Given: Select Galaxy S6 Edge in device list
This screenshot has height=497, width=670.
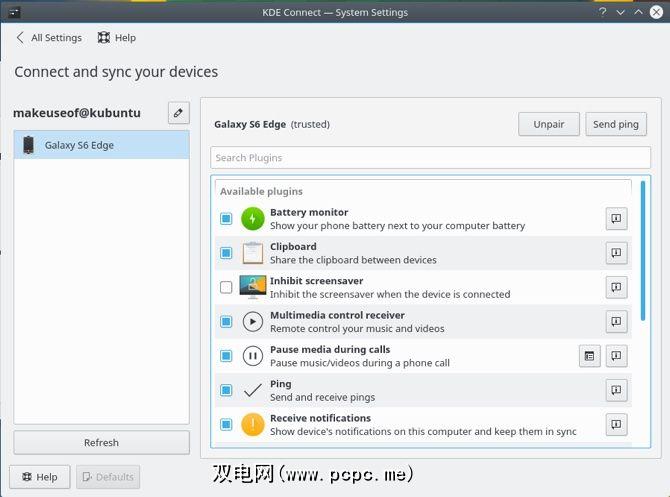Looking at the screenshot, I should pos(101,145).
